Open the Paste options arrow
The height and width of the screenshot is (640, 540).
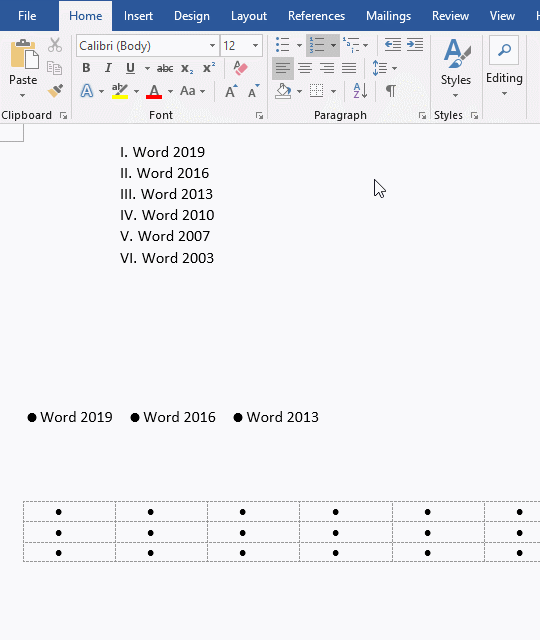tap(22, 96)
